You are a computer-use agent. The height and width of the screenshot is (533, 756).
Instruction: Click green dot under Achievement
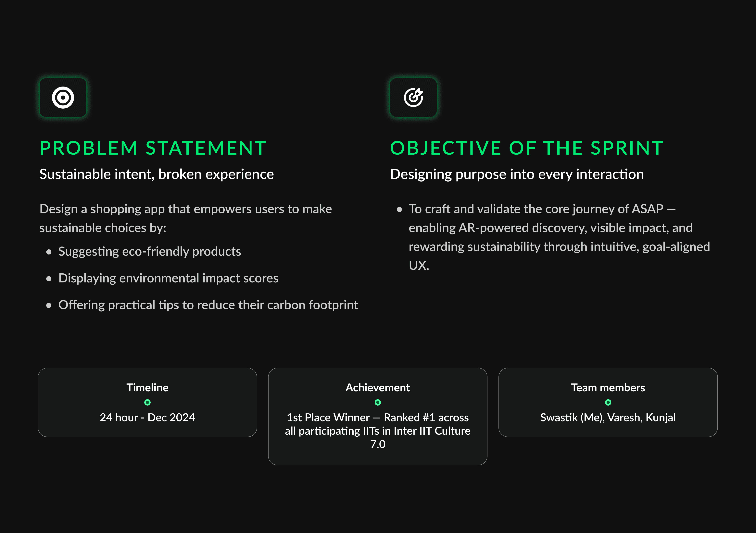(378, 402)
